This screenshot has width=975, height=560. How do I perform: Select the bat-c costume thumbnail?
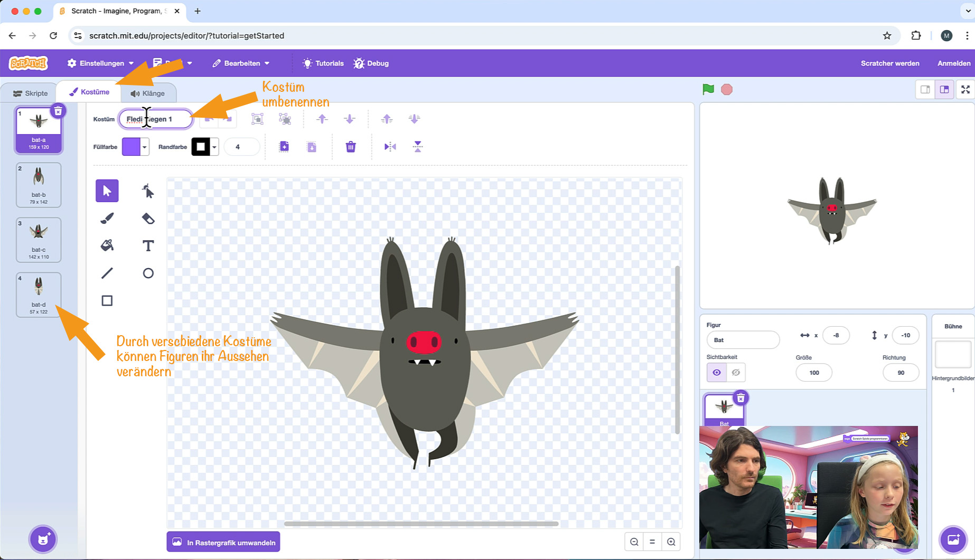39,240
